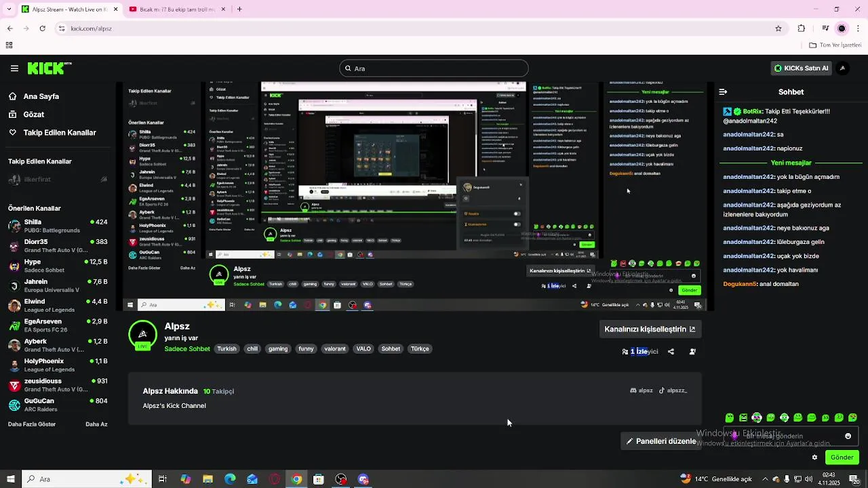Send message with Gönder button
Image resolution: width=868 pixels, height=488 pixels.
842,457
